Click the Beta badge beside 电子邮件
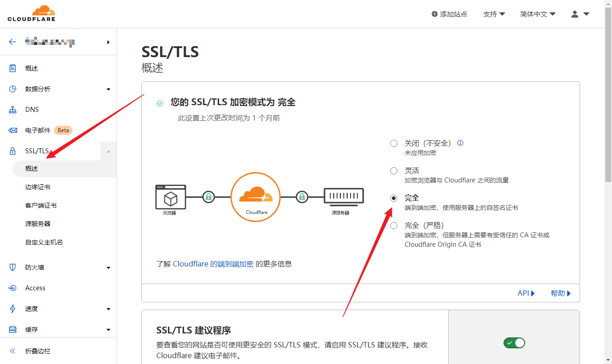 click(63, 130)
